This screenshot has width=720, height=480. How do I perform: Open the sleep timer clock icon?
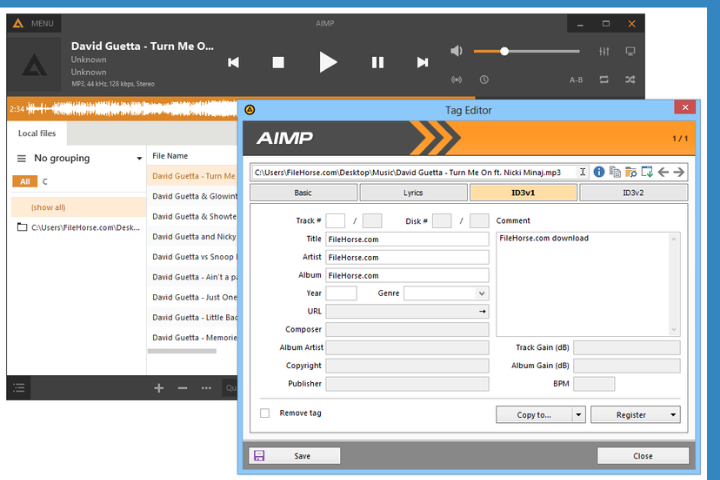[x=484, y=80]
